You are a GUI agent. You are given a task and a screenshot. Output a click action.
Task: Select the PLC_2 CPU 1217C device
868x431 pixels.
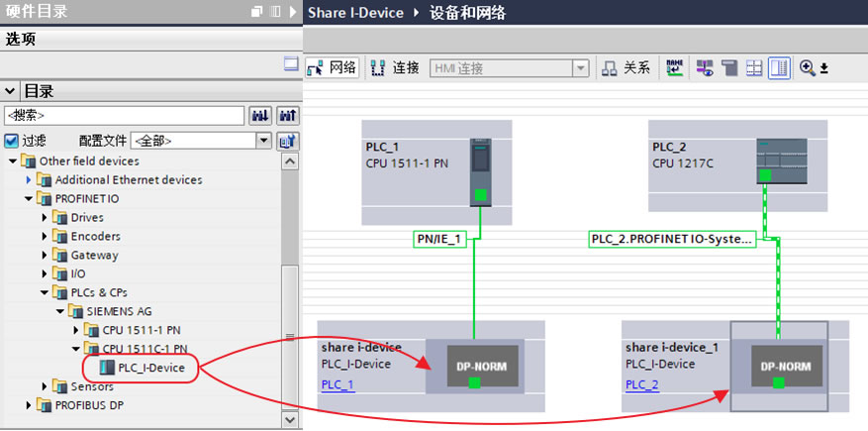737,165
